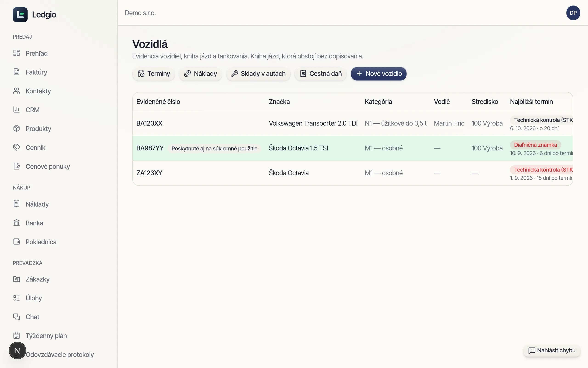588x368 pixels.
Task: Click the Zákazky folder icon
Action: click(x=17, y=279)
